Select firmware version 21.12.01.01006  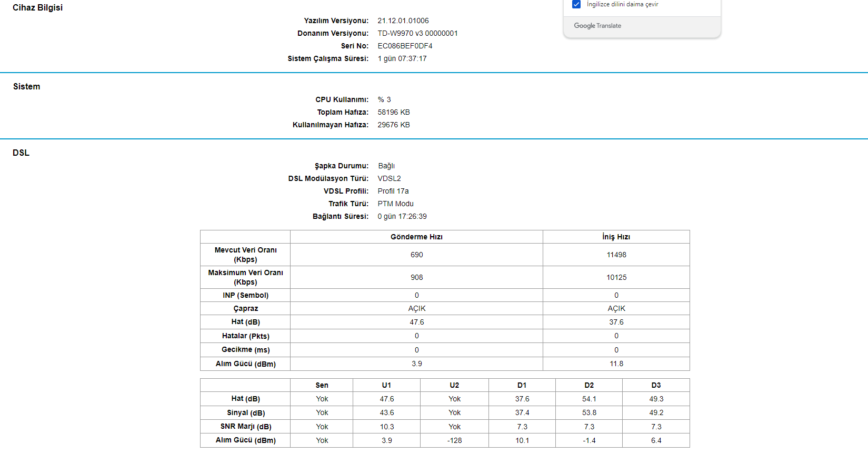point(403,21)
